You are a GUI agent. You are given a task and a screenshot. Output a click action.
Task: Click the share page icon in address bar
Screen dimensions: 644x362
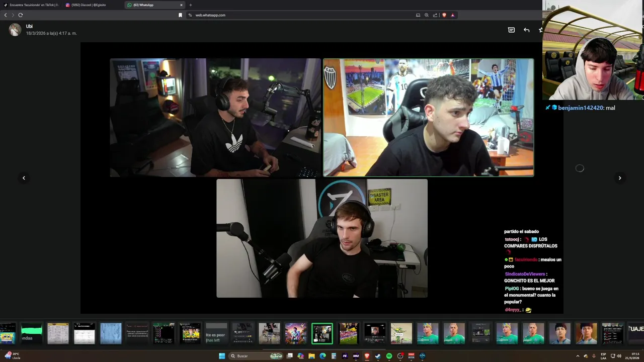pos(435,15)
